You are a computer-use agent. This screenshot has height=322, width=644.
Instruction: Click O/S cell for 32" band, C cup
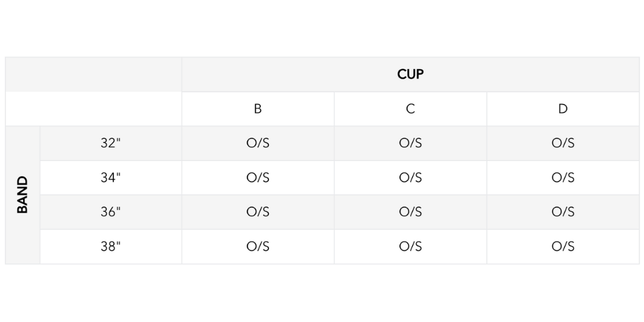[410, 143]
